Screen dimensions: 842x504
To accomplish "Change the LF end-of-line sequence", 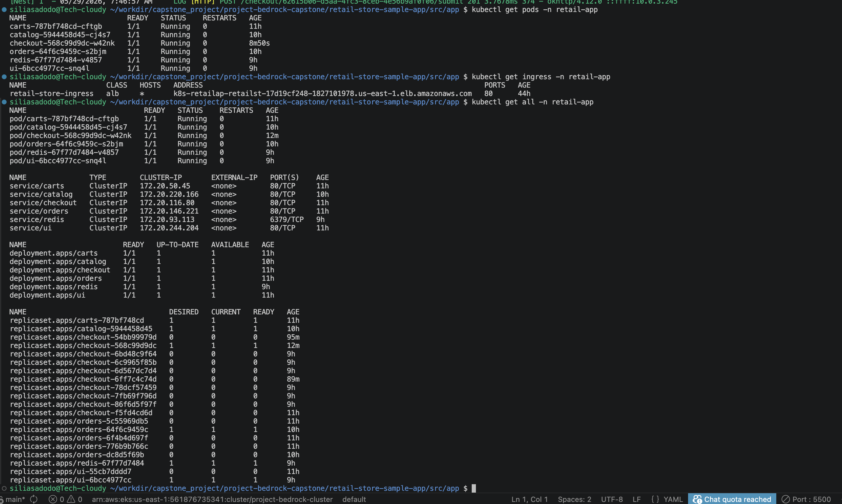I will [x=636, y=499].
